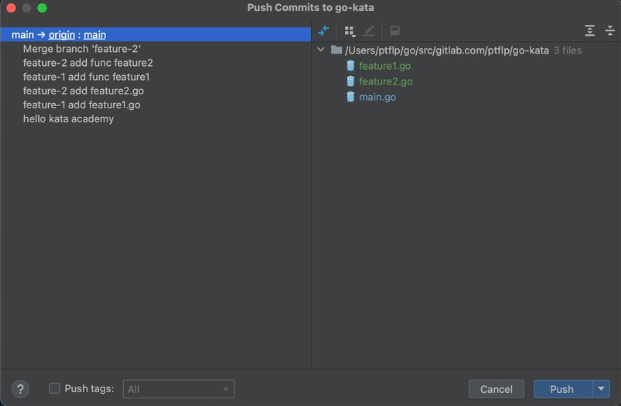The height and width of the screenshot is (406, 621).
Task: Click the Cancel button
Action: point(496,389)
